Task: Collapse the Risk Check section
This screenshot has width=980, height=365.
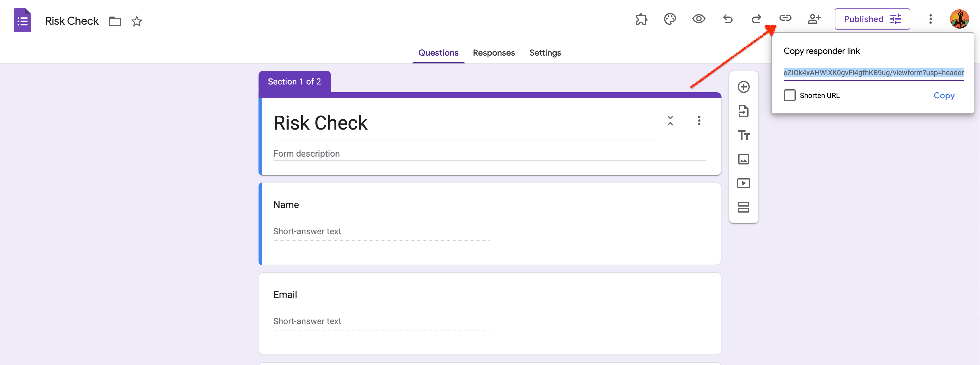Action: [670, 121]
